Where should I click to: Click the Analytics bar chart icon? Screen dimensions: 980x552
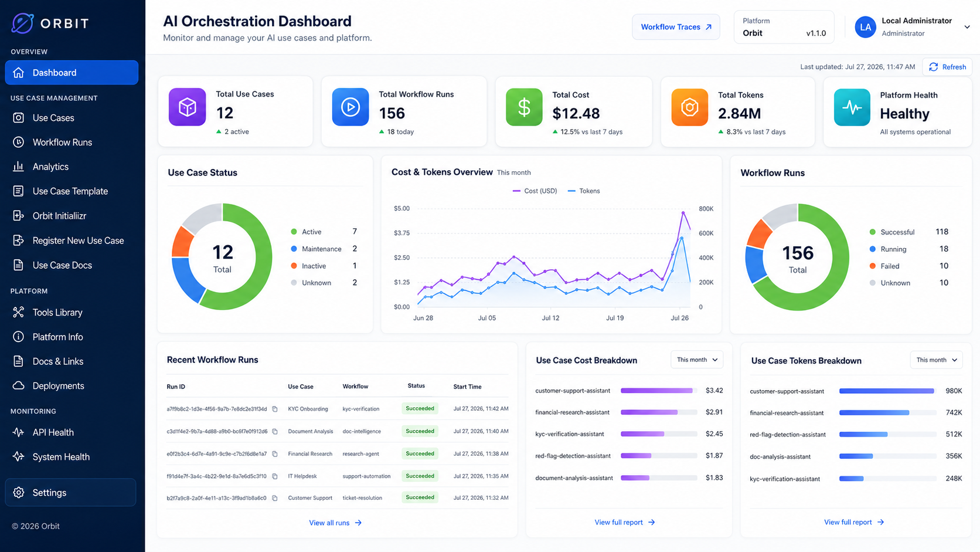19,167
